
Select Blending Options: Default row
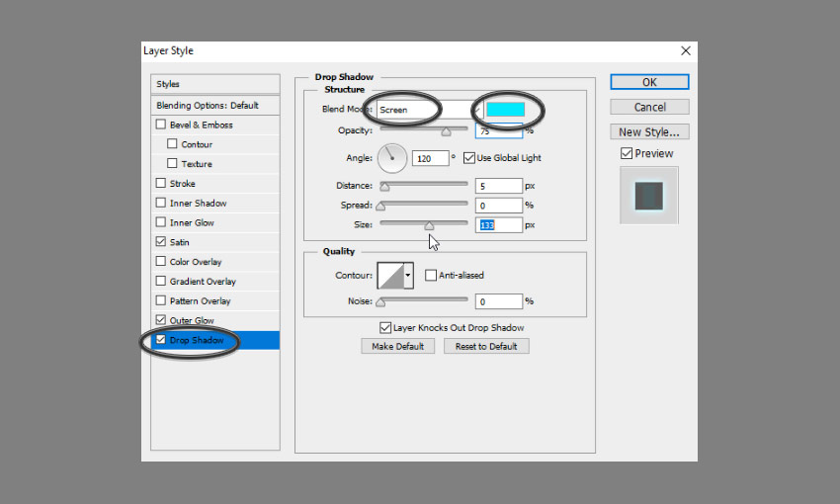[215, 106]
